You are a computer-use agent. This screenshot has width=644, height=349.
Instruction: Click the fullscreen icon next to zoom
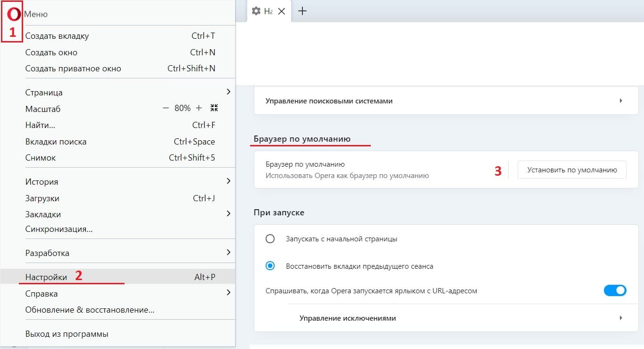point(214,108)
